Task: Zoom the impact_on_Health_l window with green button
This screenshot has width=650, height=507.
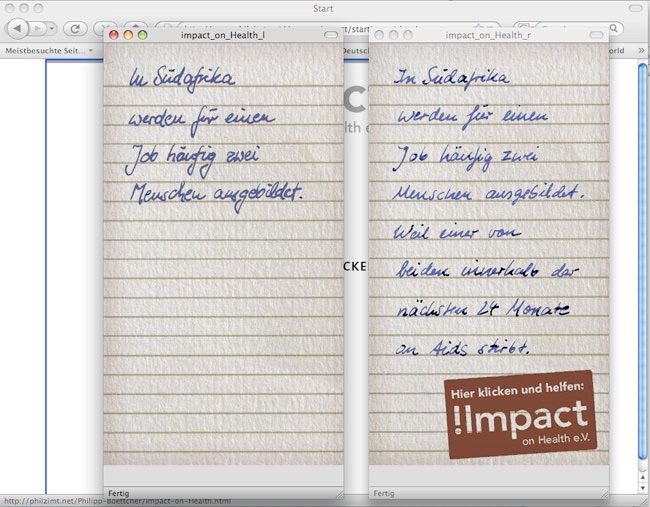Action: point(142,35)
